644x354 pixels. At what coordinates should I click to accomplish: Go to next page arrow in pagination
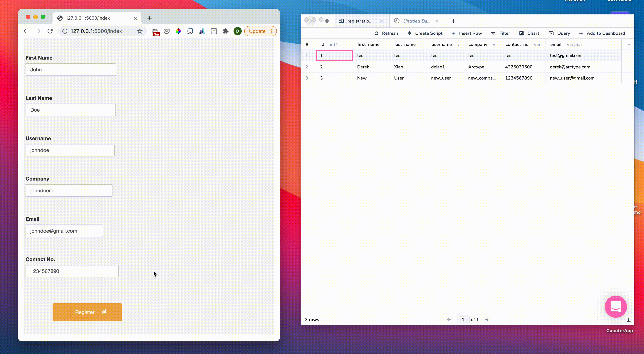click(x=487, y=320)
